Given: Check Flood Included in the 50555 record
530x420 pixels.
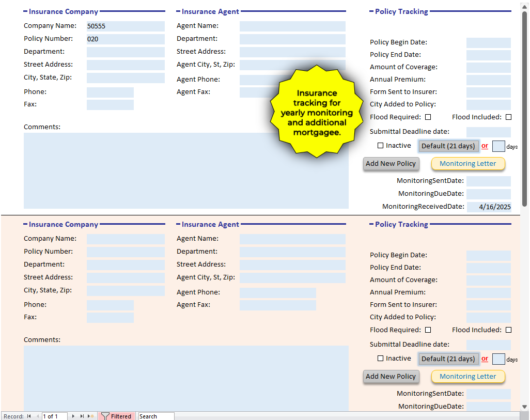Looking at the screenshot, I should [508, 117].
